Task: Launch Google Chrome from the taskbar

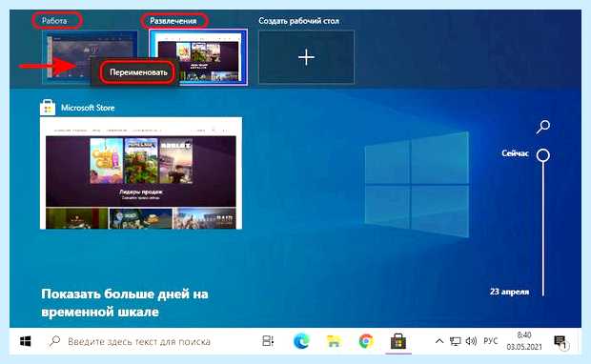Action: coord(366,341)
